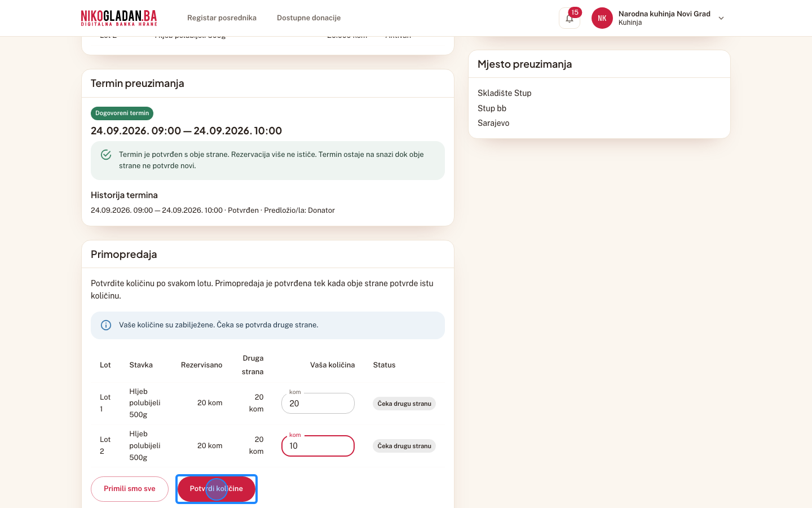Viewport: 812px width, 508px height.
Task: Click the Potvrdi količine button
Action: click(x=217, y=489)
